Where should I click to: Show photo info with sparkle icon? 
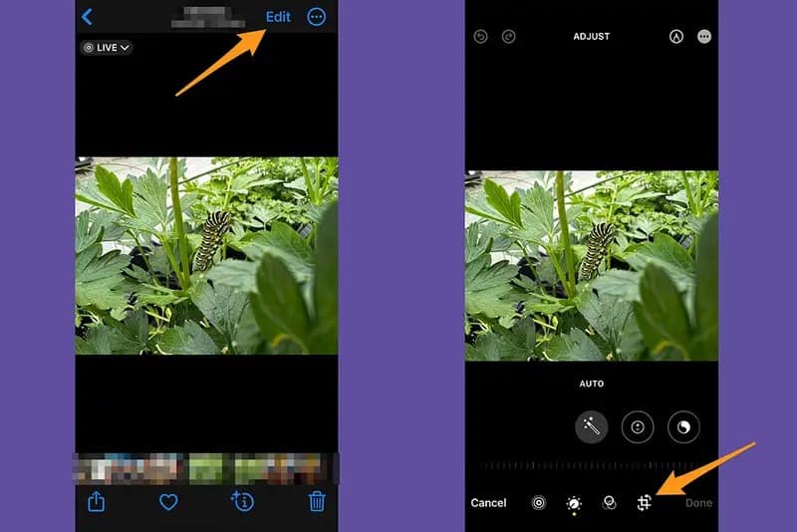242,501
